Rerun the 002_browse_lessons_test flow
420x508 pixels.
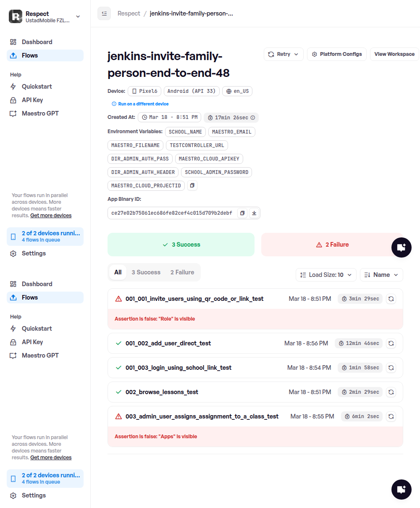click(391, 392)
